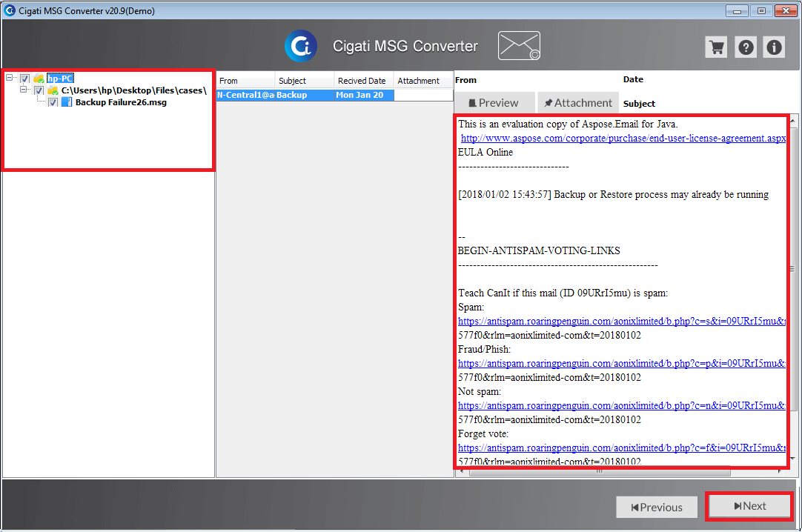Collapse the hp-PC tree node
Image resolution: width=802 pixels, height=532 pixels.
pos(9,78)
